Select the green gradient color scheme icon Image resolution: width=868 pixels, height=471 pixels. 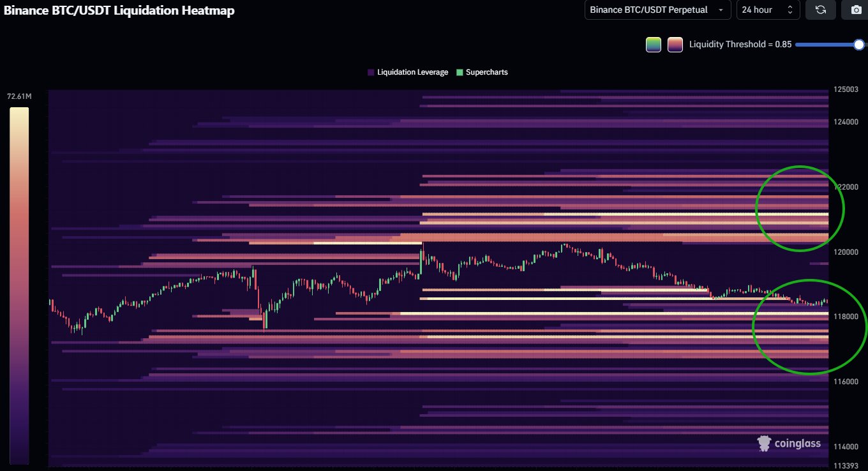653,44
